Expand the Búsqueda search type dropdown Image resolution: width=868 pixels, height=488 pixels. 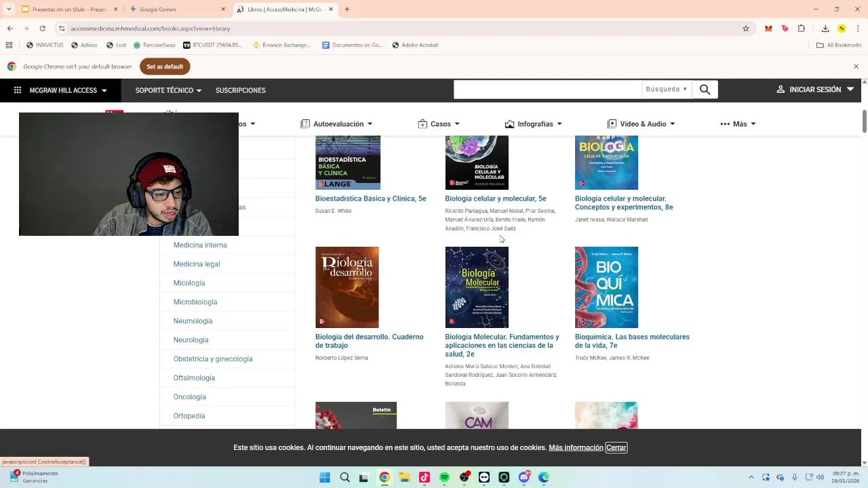667,89
